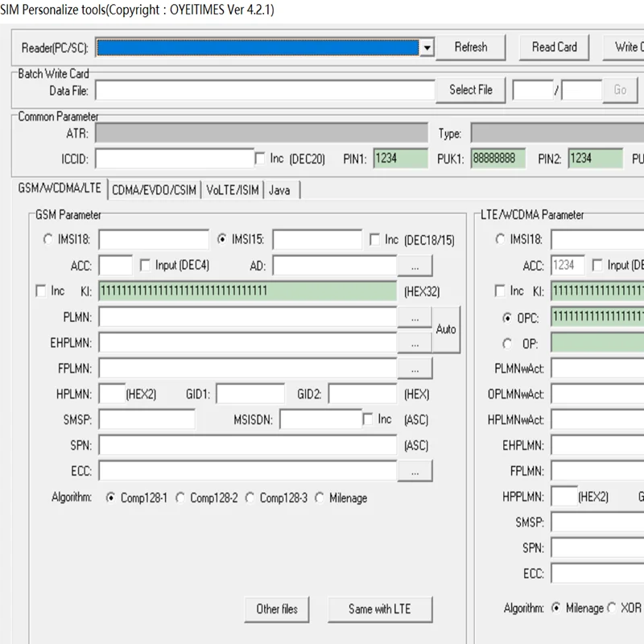Check the Input (DEC4) checkbox in GSM Parameter
This screenshot has width=644, height=644.
tap(146, 265)
